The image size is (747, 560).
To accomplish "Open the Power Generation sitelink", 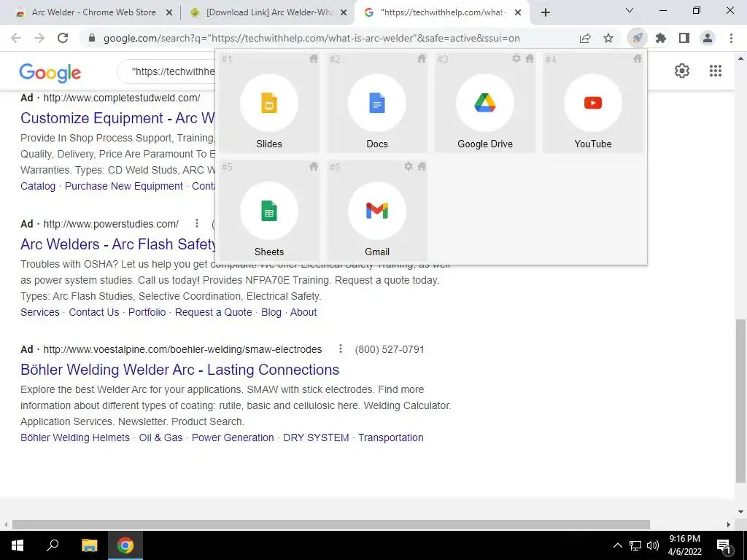I will (x=233, y=437).
